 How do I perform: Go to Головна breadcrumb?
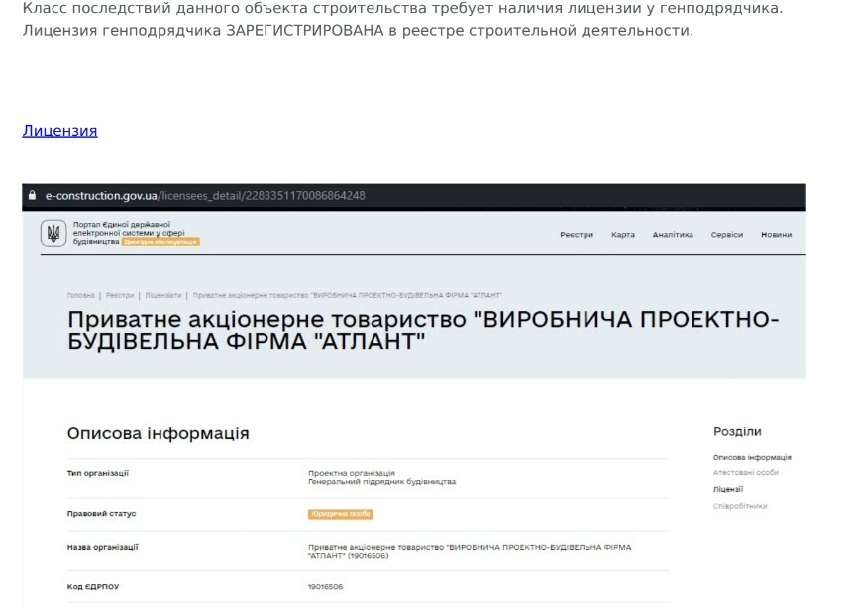tap(80, 295)
